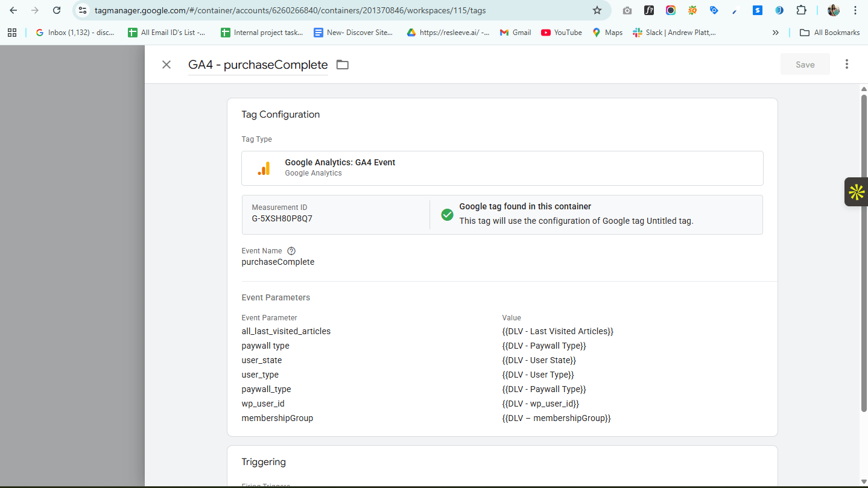The image size is (868, 488).
Task: Edit the tag name GA4 - purchaseComplete
Action: pos(258,65)
